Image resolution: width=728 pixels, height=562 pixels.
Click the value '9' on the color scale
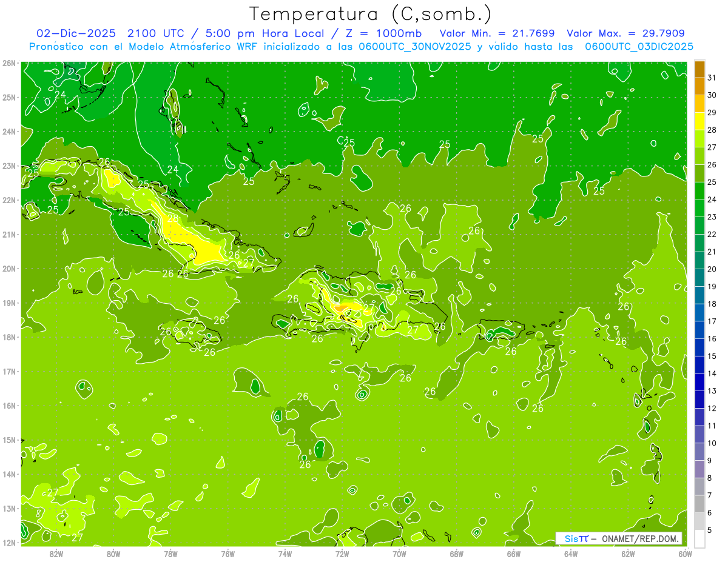(709, 461)
